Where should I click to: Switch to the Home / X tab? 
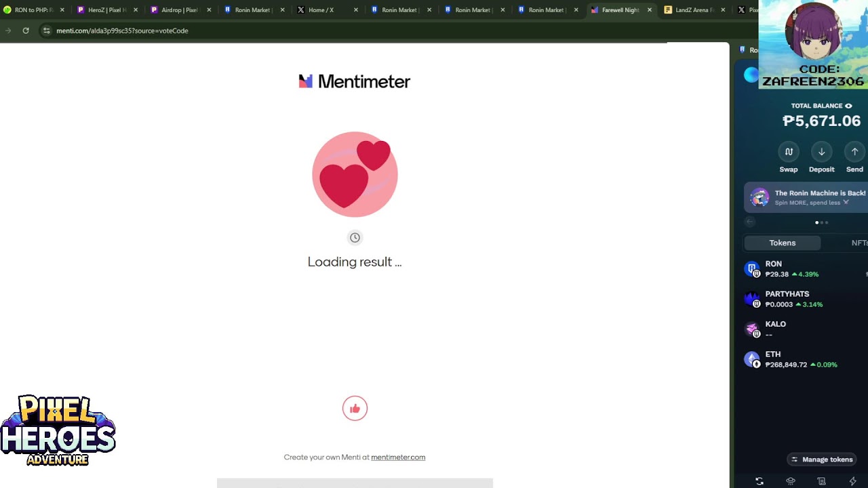pyautogui.click(x=327, y=10)
